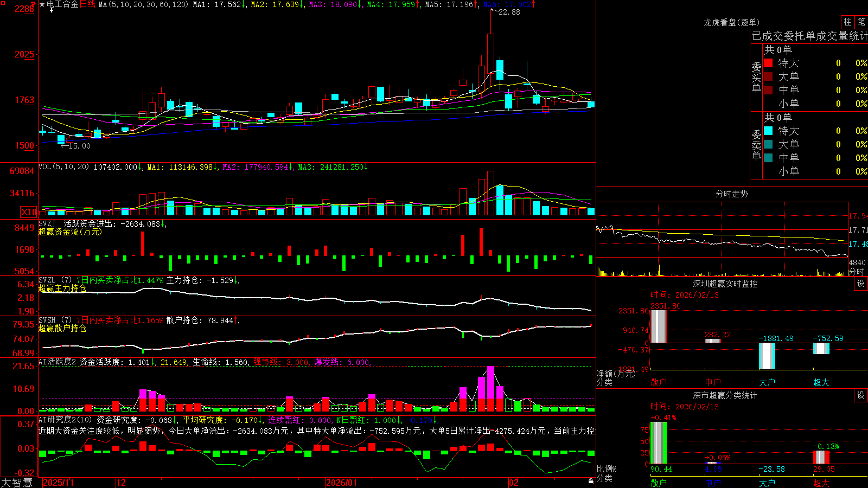Screen dimensions: 868x488
Task: Click the 2026/01 date marker on timeline
Action: click(x=341, y=483)
